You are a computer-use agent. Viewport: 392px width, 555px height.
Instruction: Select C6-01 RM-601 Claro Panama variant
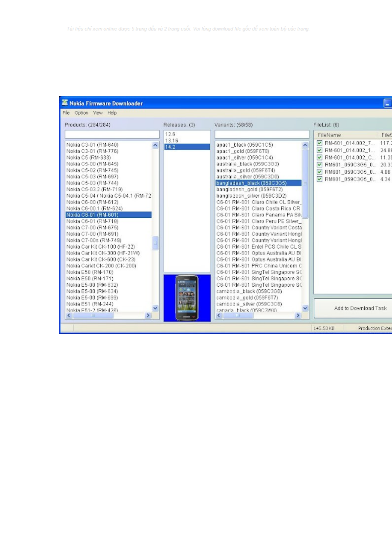[x=259, y=215]
